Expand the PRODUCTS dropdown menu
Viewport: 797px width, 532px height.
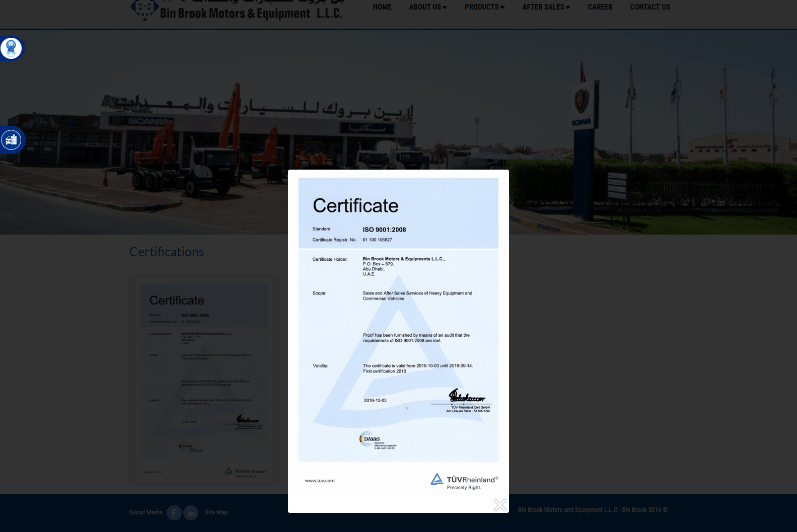(x=484, y=7)
